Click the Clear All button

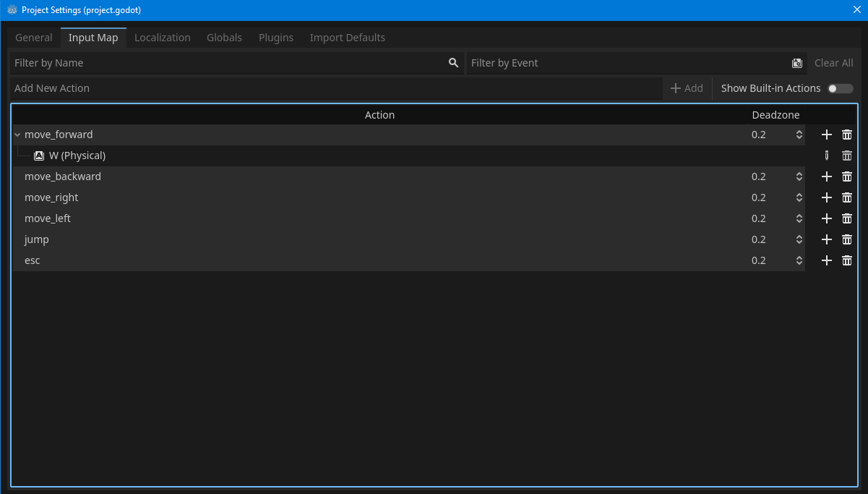833,63
